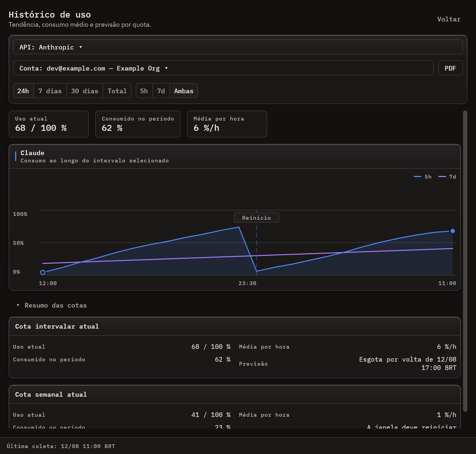
Task: Select the 24h time range
Action: 23,91
